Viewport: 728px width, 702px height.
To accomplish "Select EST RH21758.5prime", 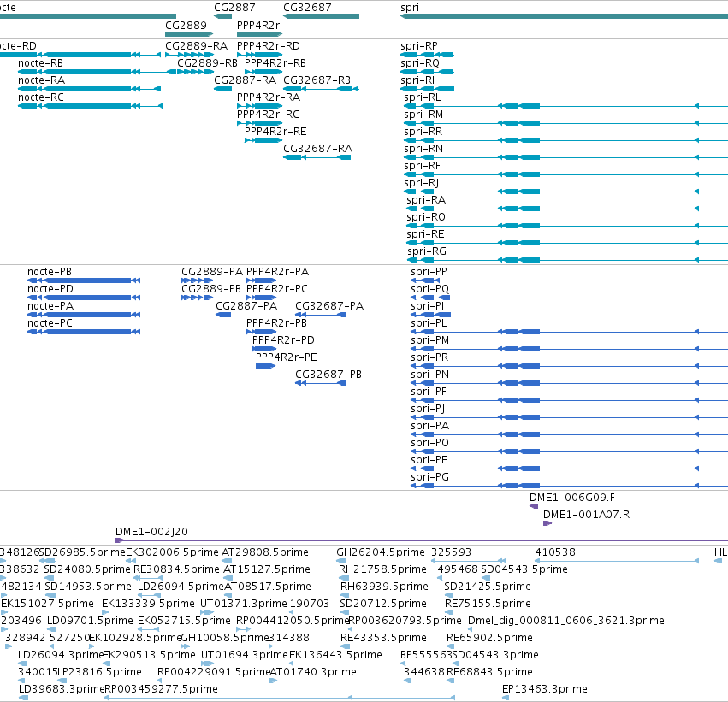I will coord(382,569).
